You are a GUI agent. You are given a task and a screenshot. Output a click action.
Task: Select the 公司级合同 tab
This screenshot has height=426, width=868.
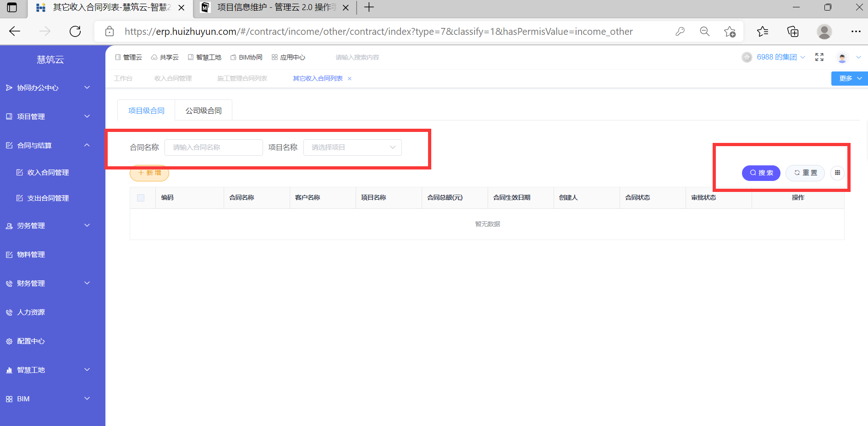click(203, 110)
